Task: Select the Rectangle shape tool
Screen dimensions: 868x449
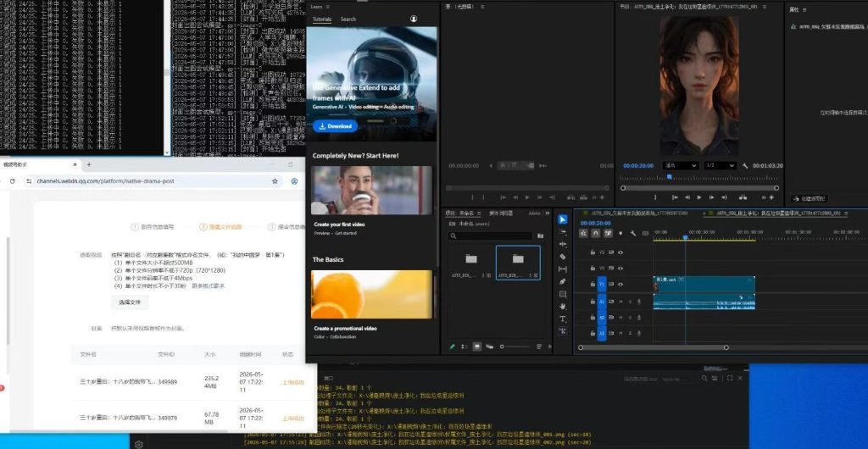Action: [x=563, y=294]
